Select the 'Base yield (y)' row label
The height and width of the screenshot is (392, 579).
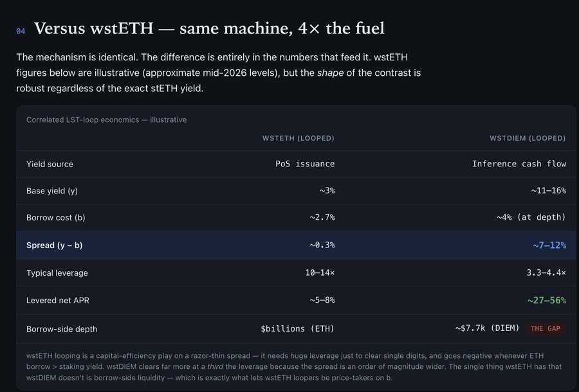(x=52, y=191)
